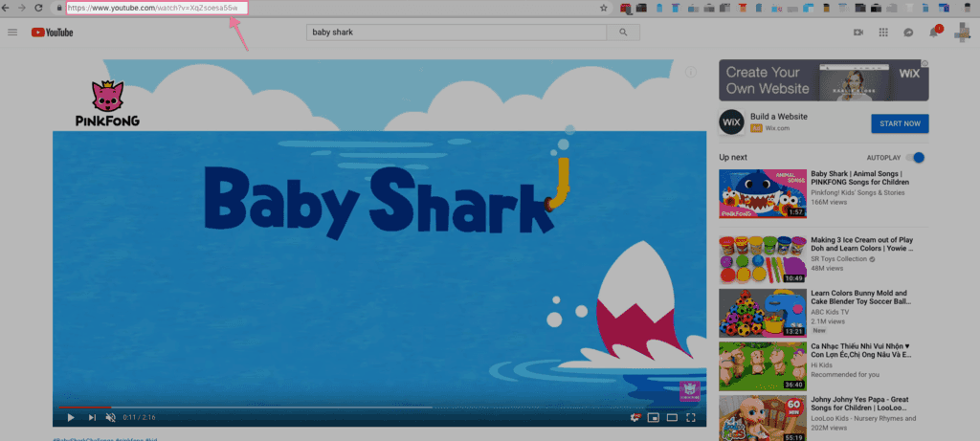Screen dimensions: 980x441
Task: Open the YouTube apps grid
Action: [883, 33]
